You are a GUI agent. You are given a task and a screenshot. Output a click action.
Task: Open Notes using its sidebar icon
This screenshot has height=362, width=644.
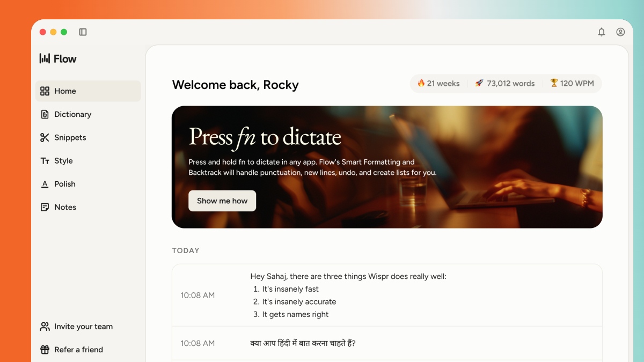pyautogui.click(x=45, y=207)
